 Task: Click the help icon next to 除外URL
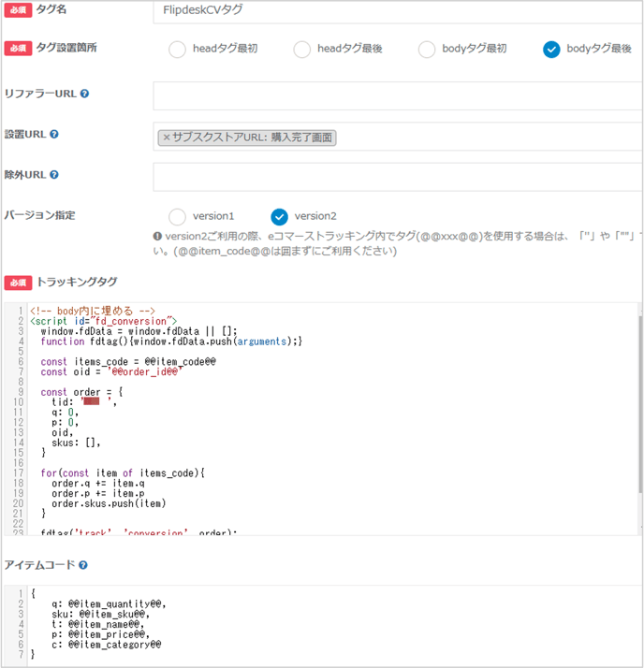point(54,175)
